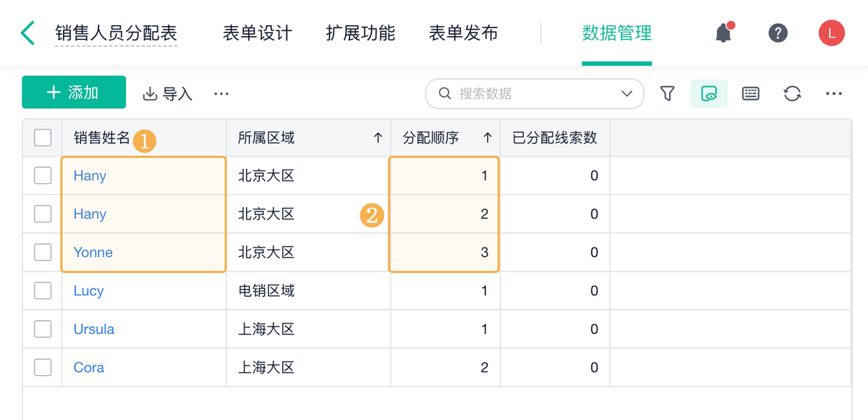Open the notification bell
The image size is (868, 420).
pos(723,33)
